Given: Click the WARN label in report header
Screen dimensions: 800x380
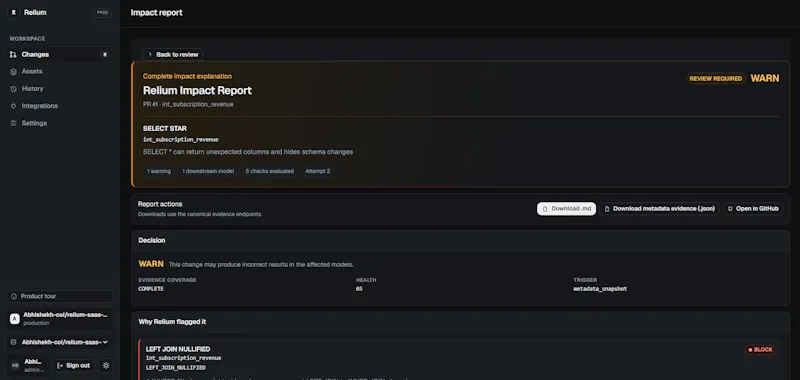Looking at the screenshot, I should point(765,79).
